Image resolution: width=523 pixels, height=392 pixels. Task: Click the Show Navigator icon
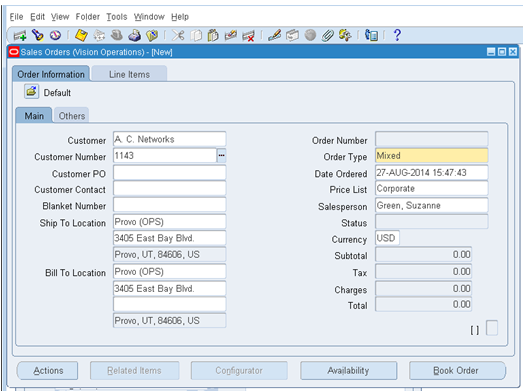tap(56, 35)
